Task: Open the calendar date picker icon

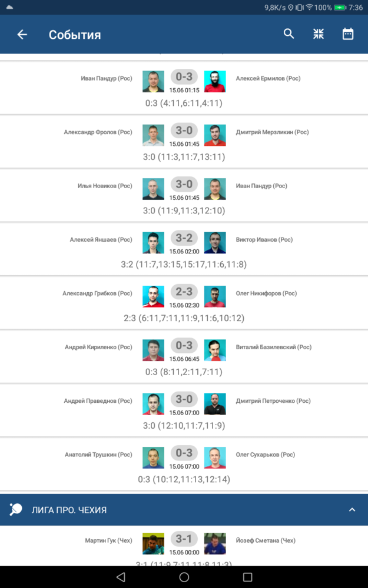Action: pyautogui.click(x=348, y=34)
